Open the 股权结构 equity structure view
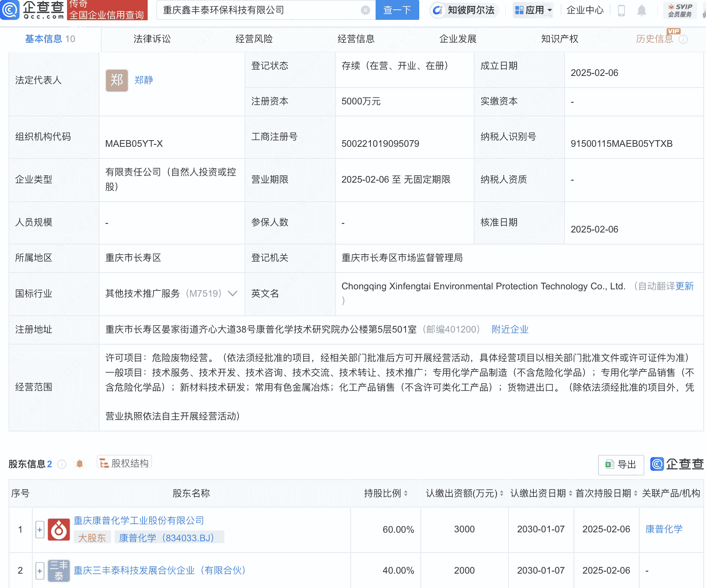Viewport: 706px width, 588px height. tap(124, 463)
